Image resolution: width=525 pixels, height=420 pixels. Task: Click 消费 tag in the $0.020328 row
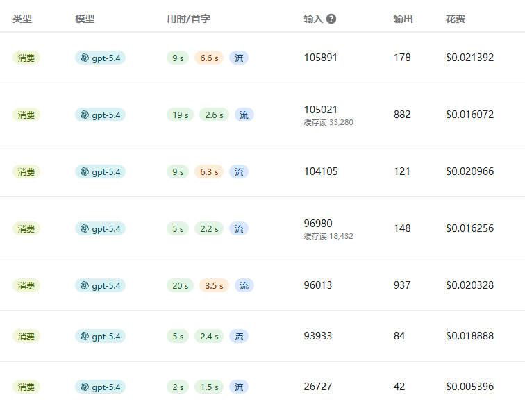(x=26, y=285)
